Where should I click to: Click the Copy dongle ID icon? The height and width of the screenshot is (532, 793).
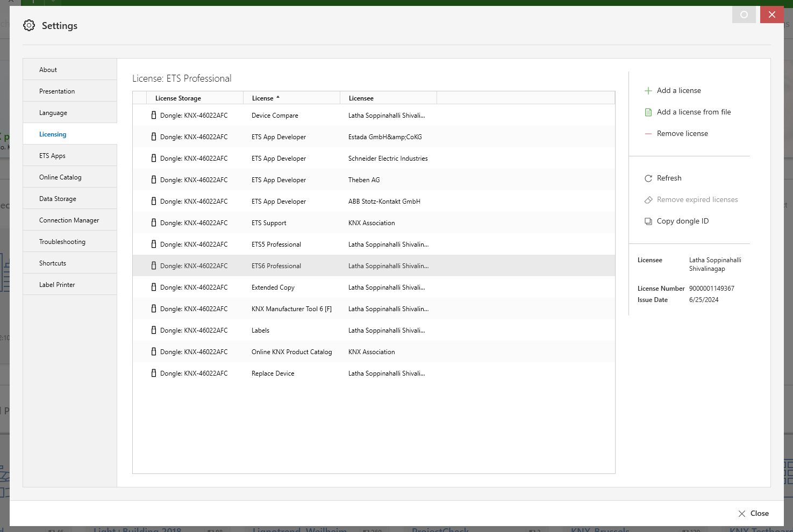tap(648, 221)
